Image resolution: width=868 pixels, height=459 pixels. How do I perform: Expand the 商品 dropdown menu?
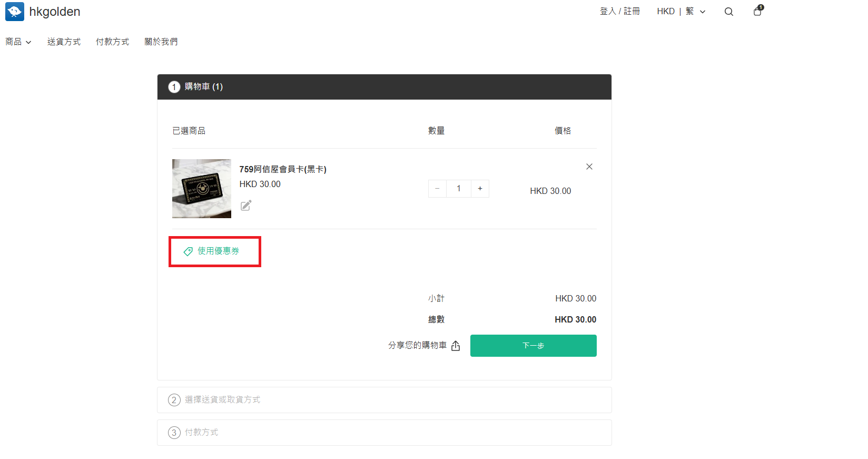[x=18, y=42]
